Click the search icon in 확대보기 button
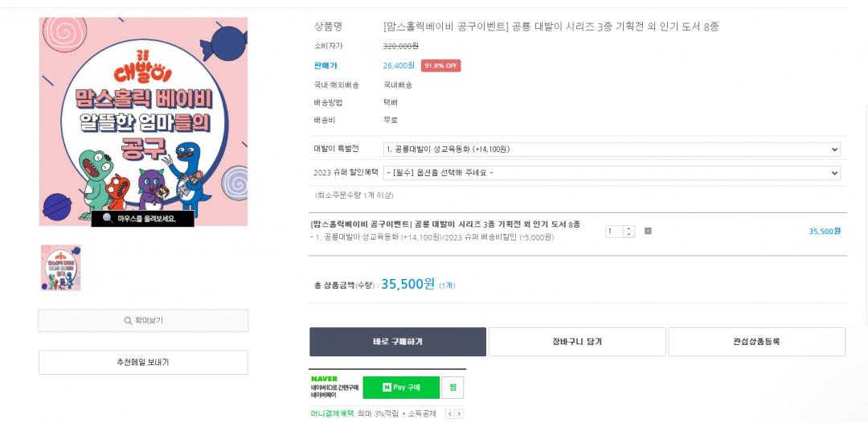Screen dimensions: 868x423 click(128, 321)
